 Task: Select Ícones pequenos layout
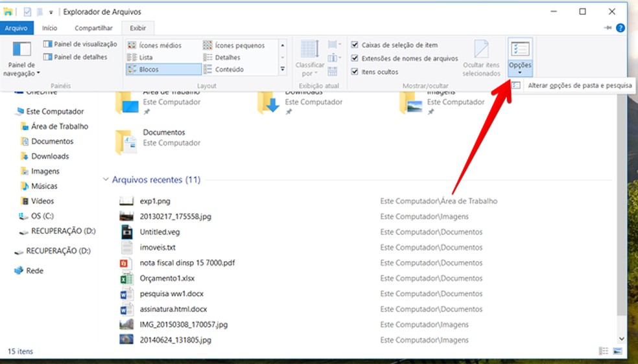[x=234, y=45]
